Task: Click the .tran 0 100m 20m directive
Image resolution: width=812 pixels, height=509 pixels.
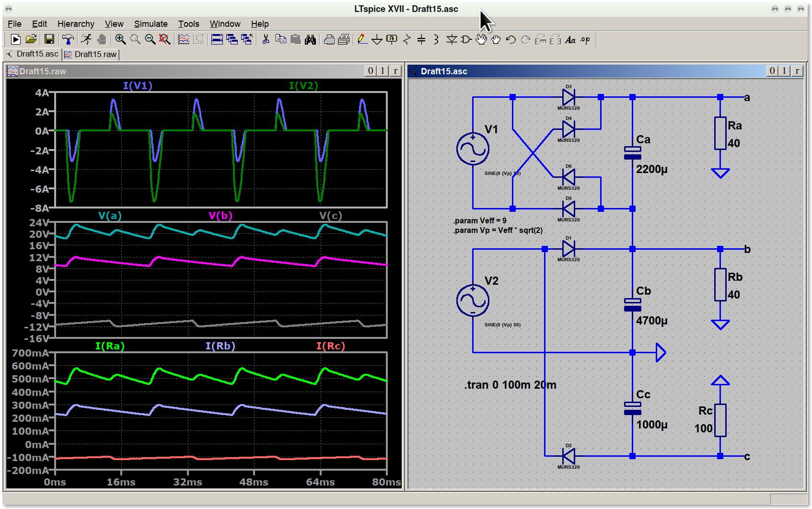Action: point(510,385)
